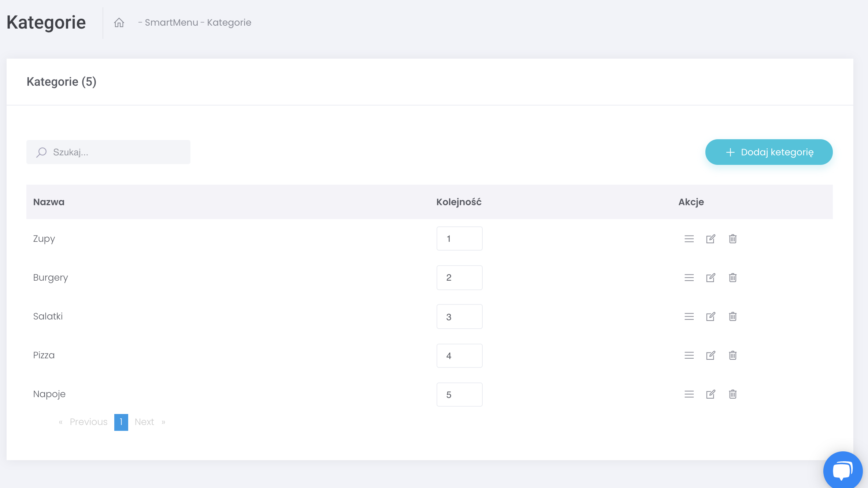Click the edit icon for Zupy
Screen dimensions: 868x488
click(x=711, y=239)
